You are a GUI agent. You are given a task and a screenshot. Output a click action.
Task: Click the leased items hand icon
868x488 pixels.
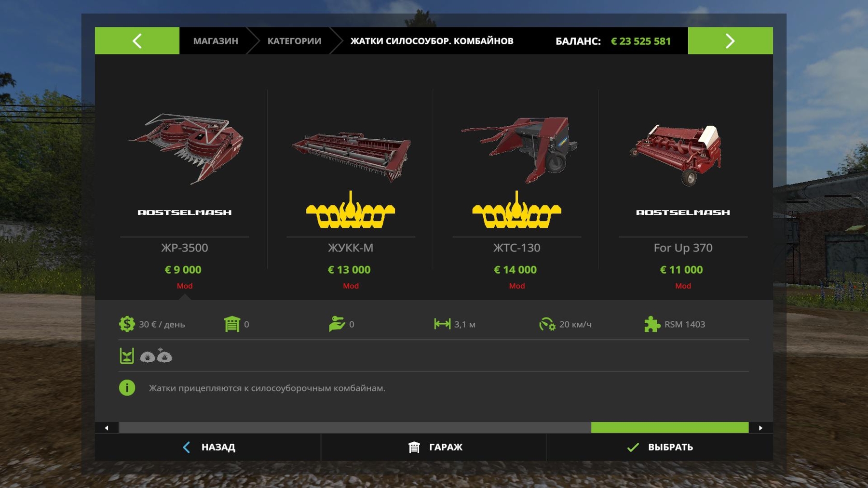(337, 324)
